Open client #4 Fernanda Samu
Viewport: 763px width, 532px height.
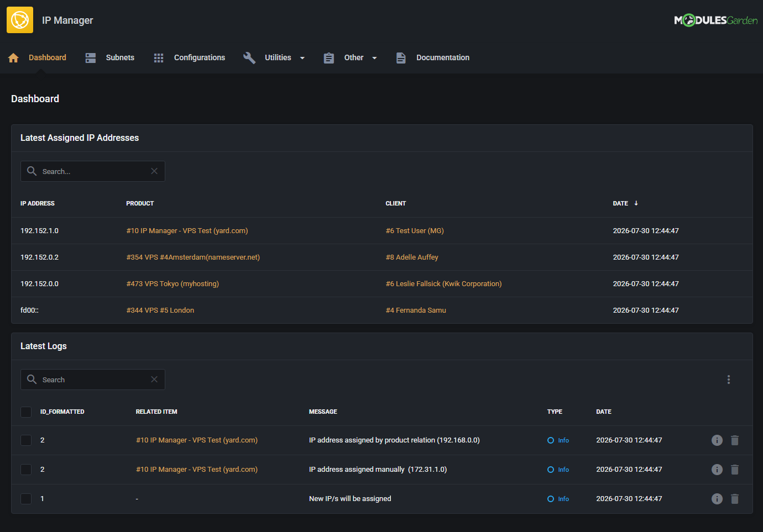pyautogui.click(x=416, y=310)
